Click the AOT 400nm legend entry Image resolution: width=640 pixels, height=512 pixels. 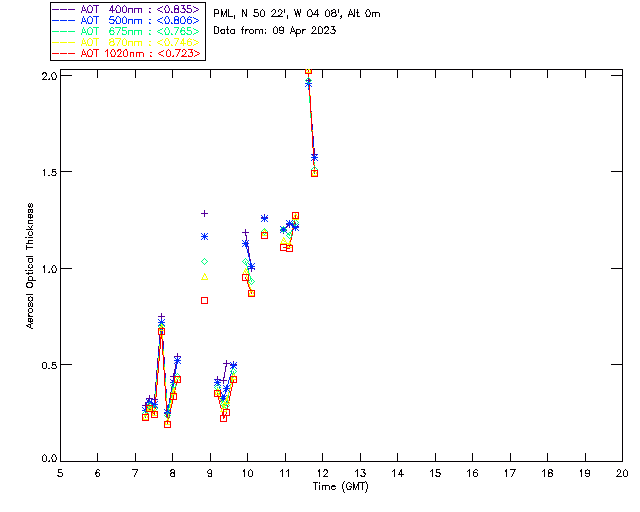(x=127, y=9)
